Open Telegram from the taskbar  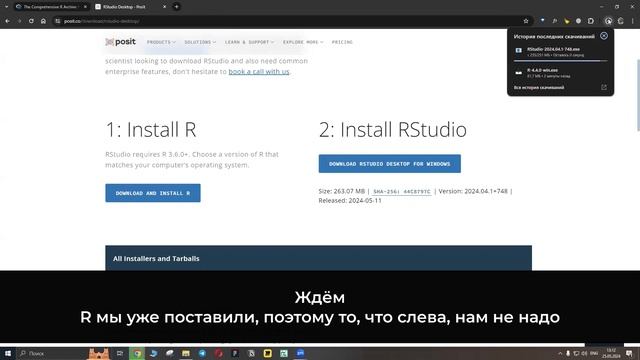click(x=202, y=353)
